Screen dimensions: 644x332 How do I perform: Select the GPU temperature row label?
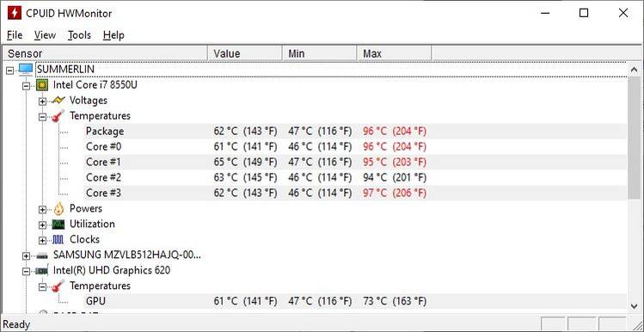95,301
